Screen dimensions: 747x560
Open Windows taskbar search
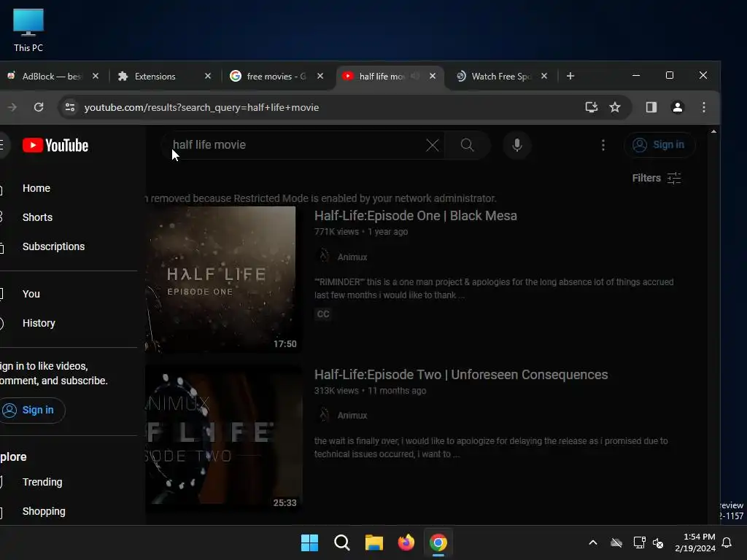tap(341, 542)
